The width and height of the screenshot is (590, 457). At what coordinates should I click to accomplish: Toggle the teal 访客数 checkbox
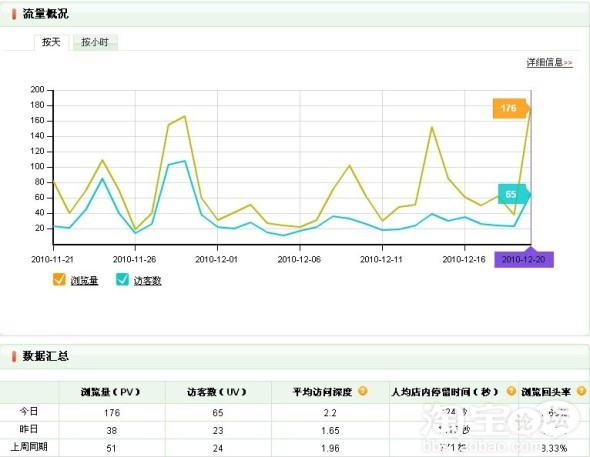122,279
